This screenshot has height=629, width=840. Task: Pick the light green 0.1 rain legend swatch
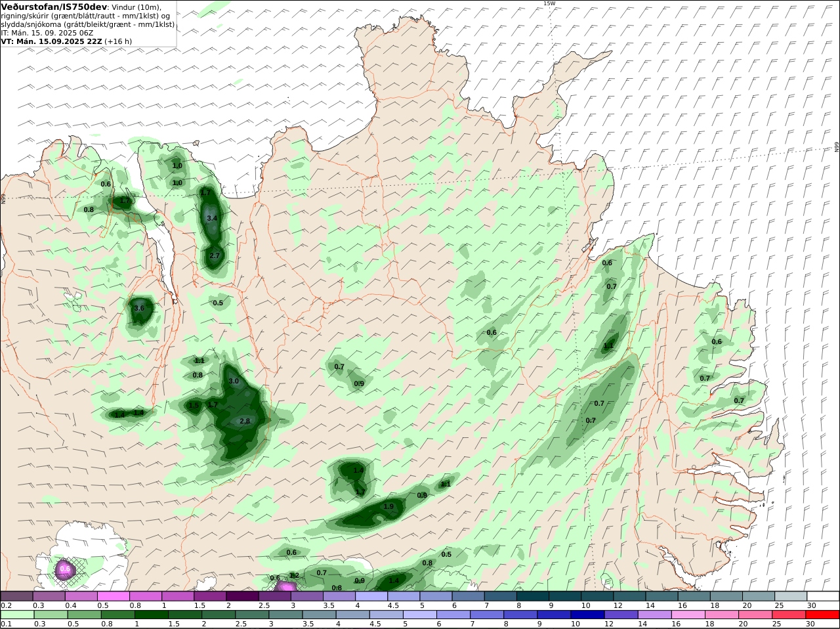[x=16, y=615]
